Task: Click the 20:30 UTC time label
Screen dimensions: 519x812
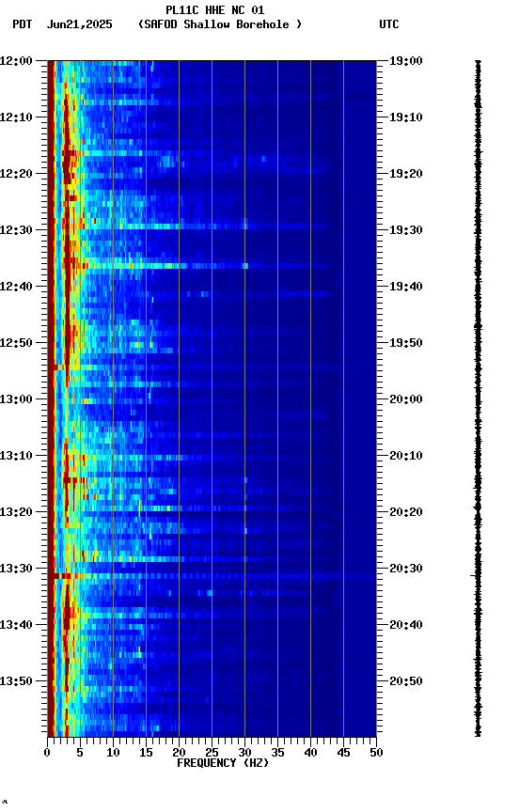Action: tap(406, 570)
